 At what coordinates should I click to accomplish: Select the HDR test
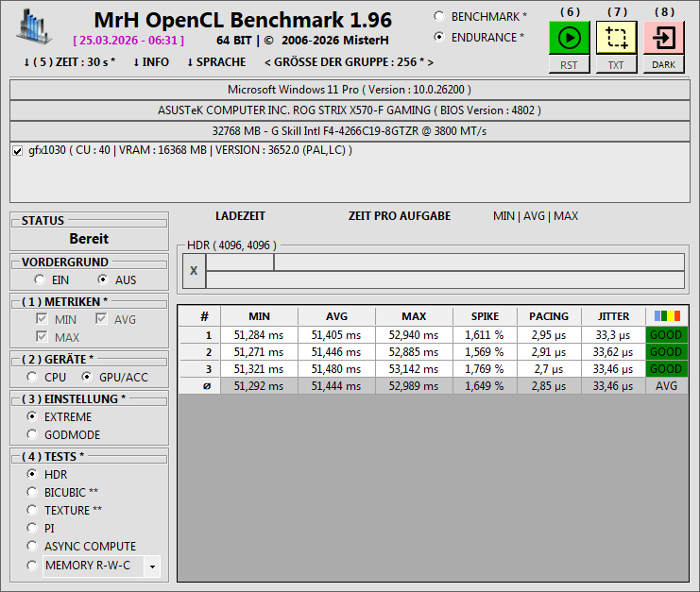(x=32, y=474)
